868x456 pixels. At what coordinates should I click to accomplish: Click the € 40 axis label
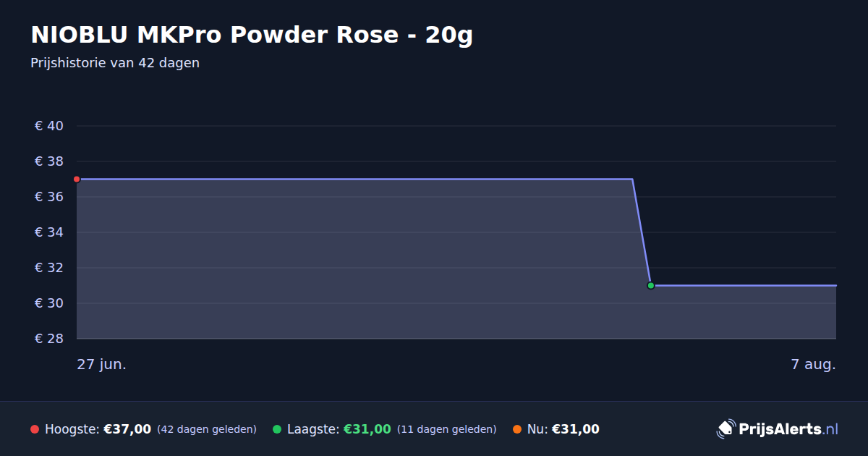coord(49,126)
